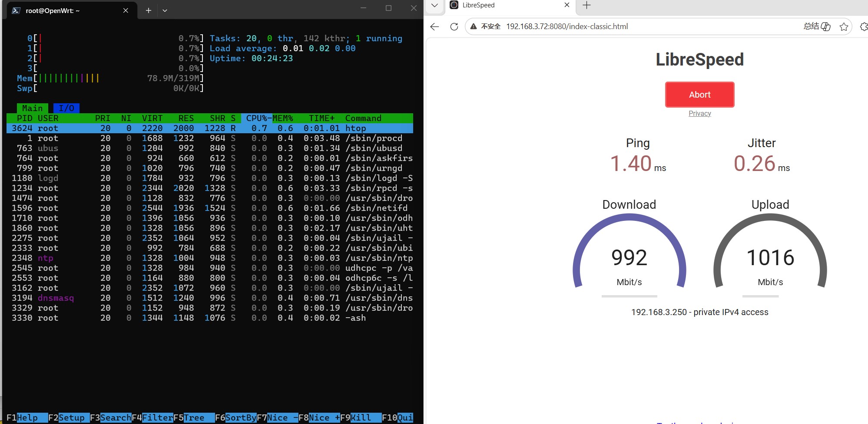
Task: Click the Load average text in htop
Action: tap(282, 48)
